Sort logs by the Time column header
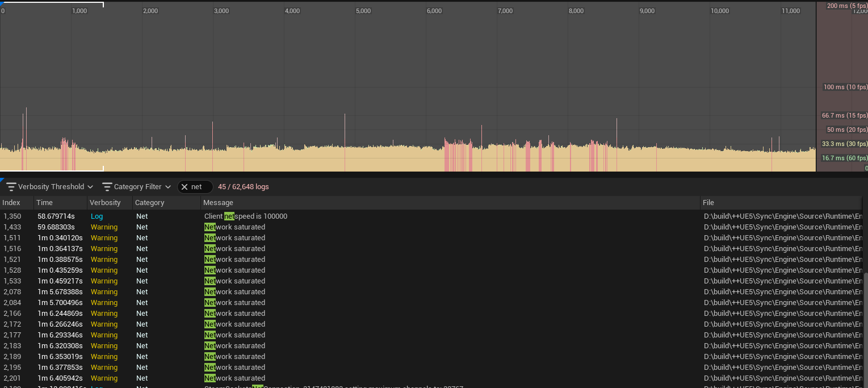 point(44,203)
